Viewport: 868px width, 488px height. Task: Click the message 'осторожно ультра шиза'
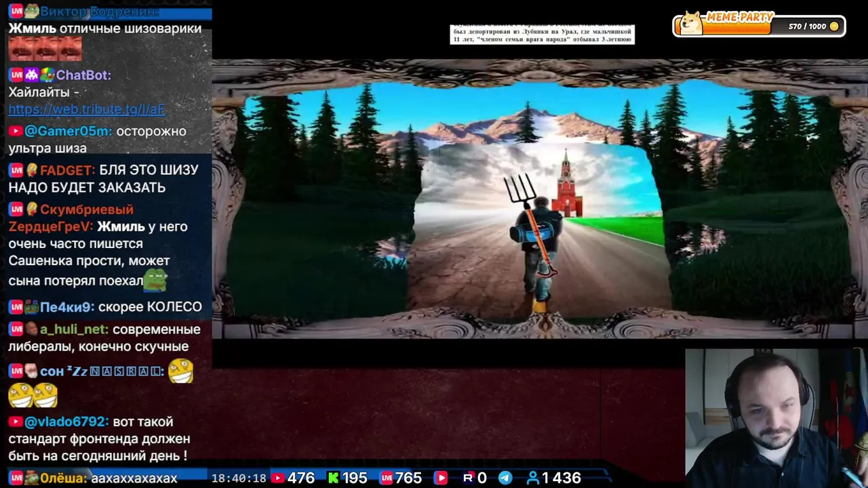point(97,140)
